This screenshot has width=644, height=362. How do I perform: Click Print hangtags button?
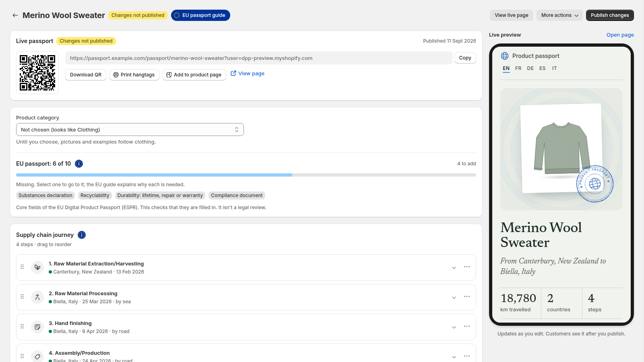click(x=134, y=75)
